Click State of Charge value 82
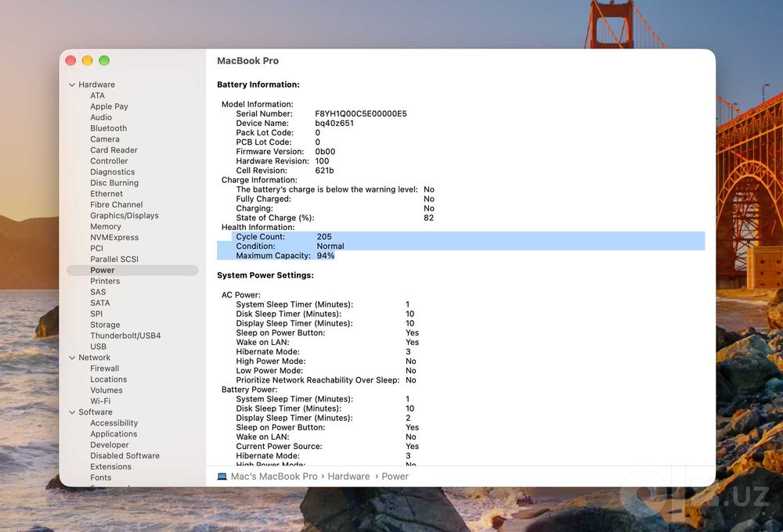Viewport: 783px width, 532px height. pyautogui.click(x=428, y=218)
